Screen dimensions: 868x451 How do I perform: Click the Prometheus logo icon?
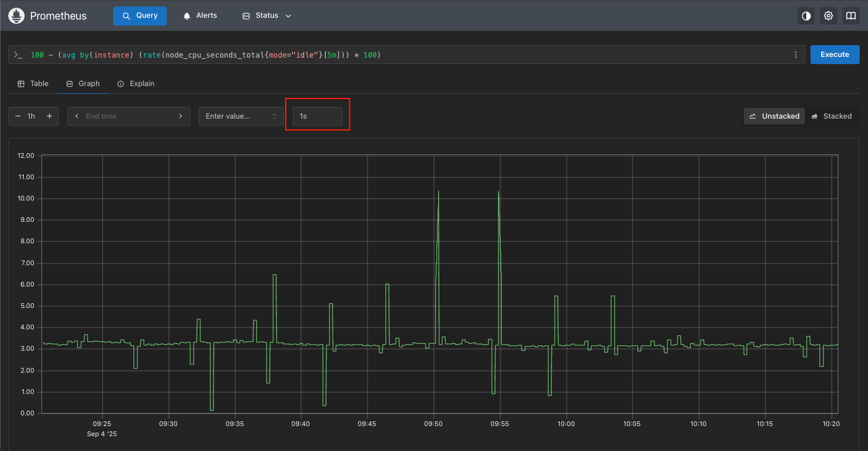tap(16, 16)
